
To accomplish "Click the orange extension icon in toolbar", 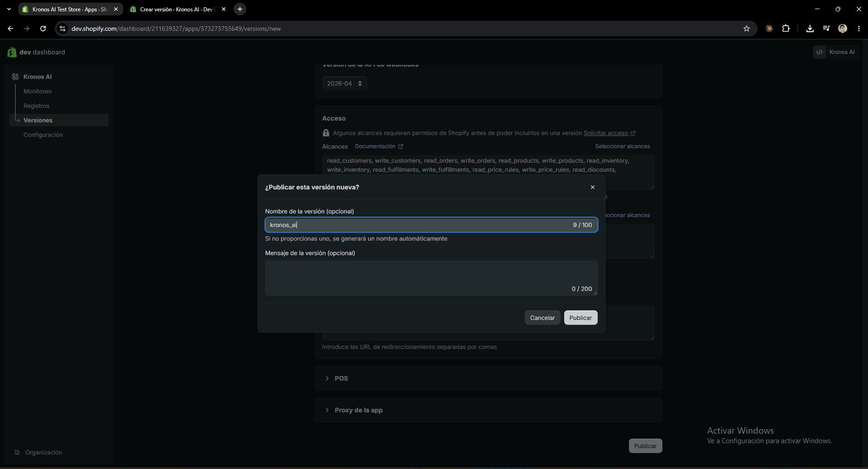I will click(769, 29).
